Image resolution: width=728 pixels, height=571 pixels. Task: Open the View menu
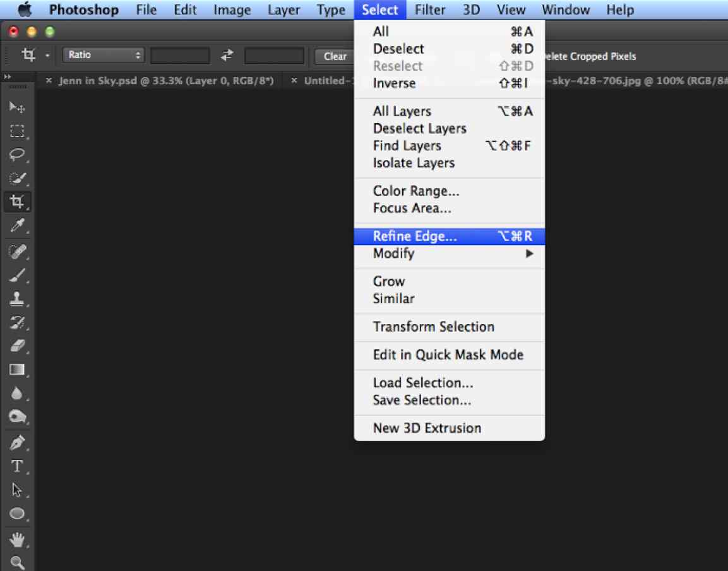[511, 9]
